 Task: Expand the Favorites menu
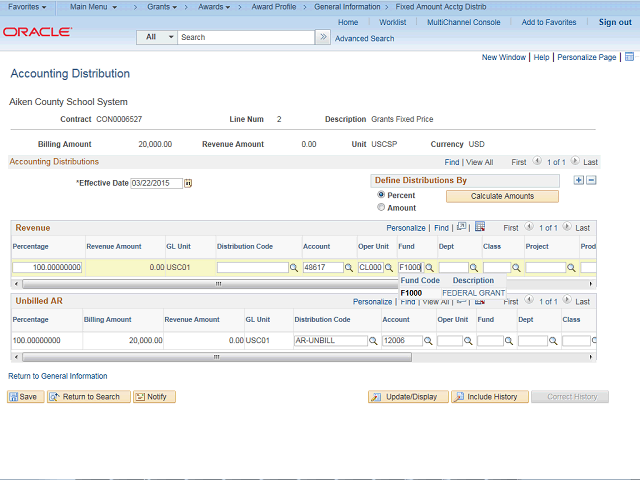click(27, 7)
